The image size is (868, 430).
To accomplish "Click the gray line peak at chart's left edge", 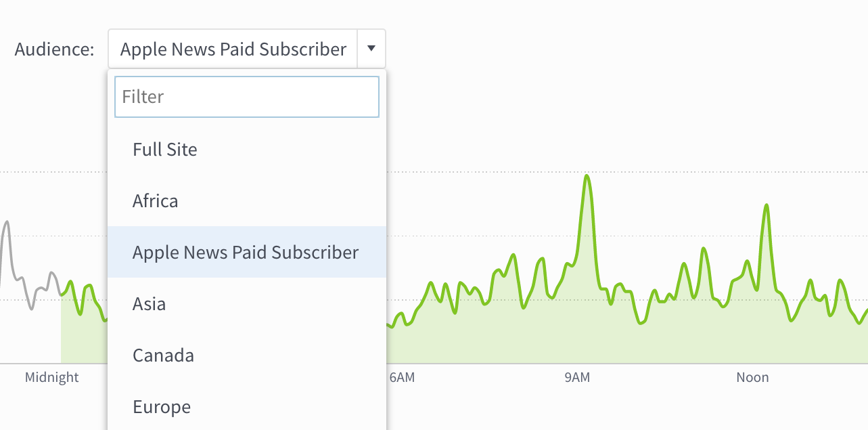I will [7, 222].
